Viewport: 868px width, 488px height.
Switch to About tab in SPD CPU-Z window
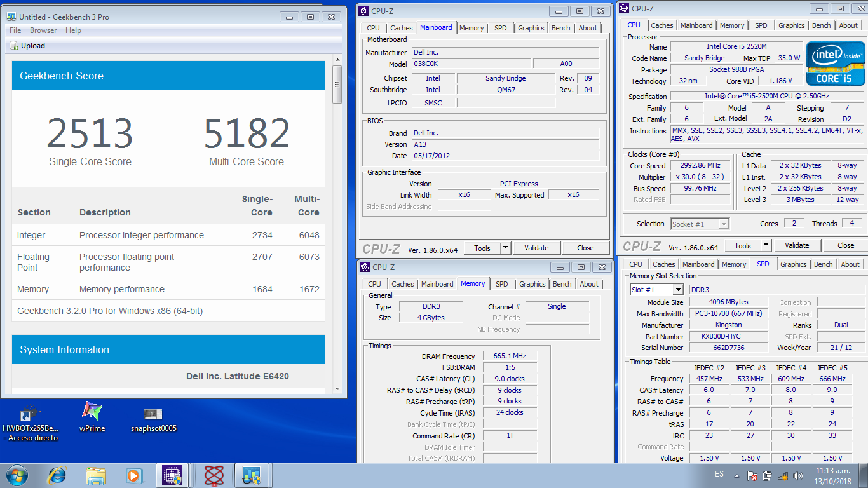tap(850, 264)
